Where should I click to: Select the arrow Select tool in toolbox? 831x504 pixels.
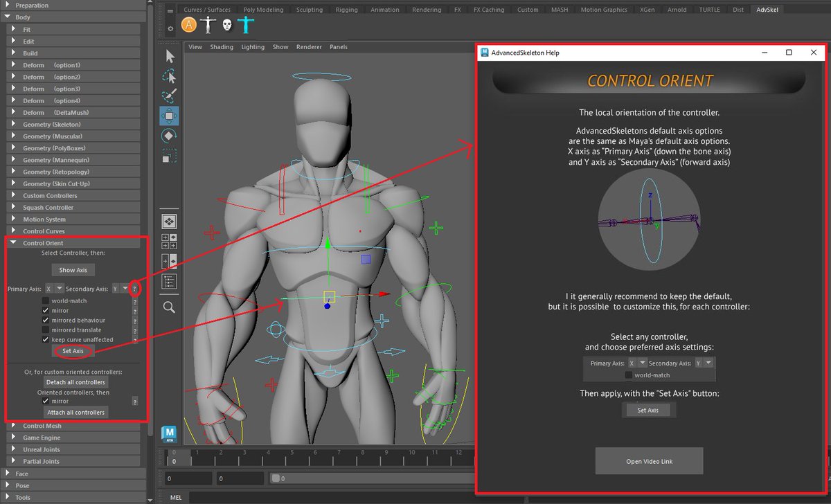170,57
